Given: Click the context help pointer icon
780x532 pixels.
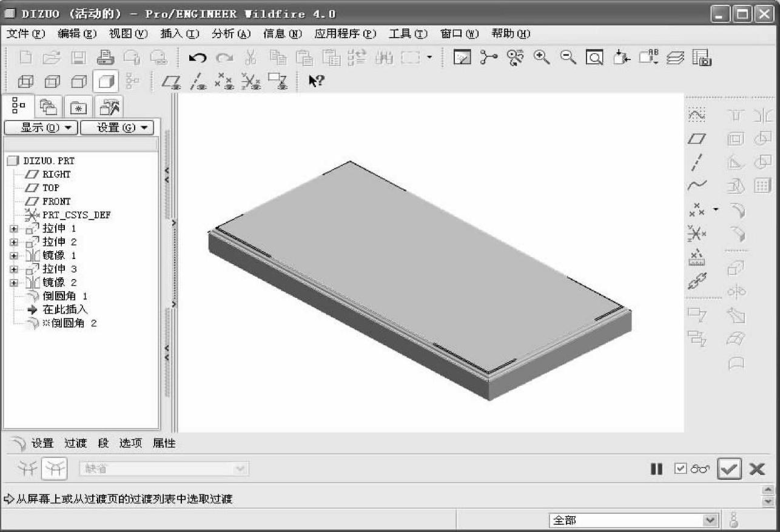Looking at the screenshot, I should 316,81.
